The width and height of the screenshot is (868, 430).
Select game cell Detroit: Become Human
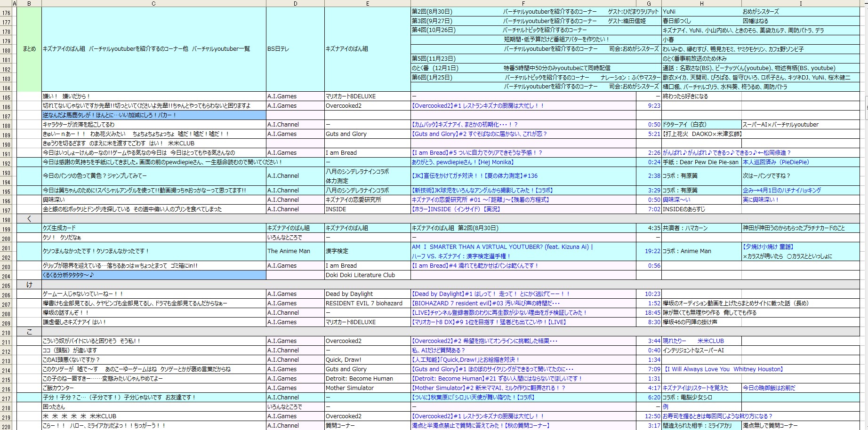(x=368, y=379)
